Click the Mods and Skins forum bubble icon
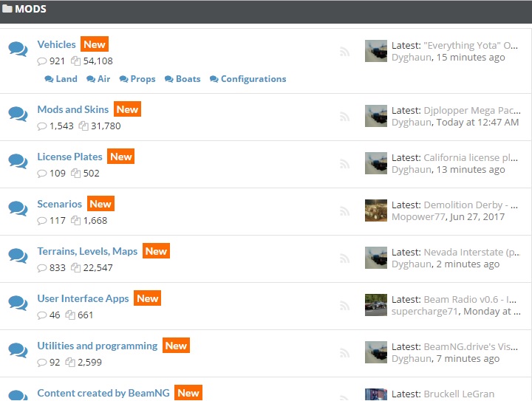Screen dimensions: 532x401 click(18, 114)
